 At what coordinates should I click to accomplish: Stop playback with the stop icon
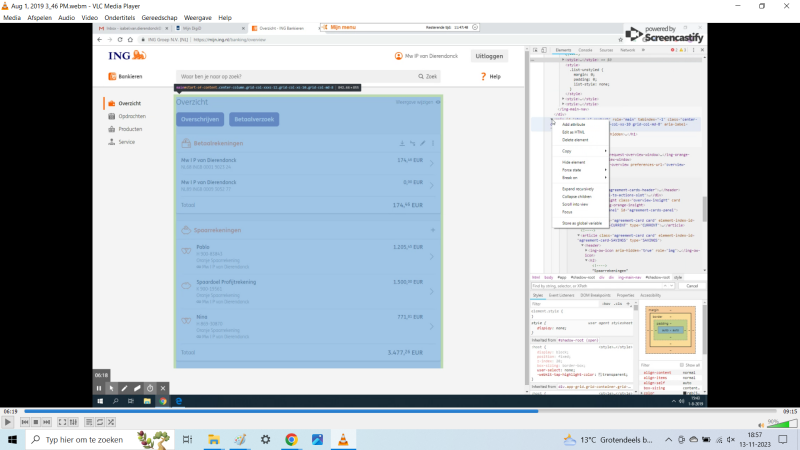(36, 423)
